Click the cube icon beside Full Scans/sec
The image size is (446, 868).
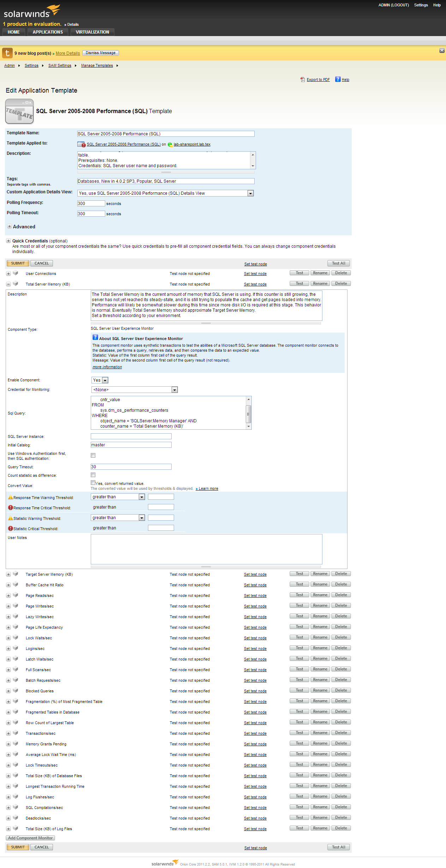pyautogui.click(x=16, y=669)
